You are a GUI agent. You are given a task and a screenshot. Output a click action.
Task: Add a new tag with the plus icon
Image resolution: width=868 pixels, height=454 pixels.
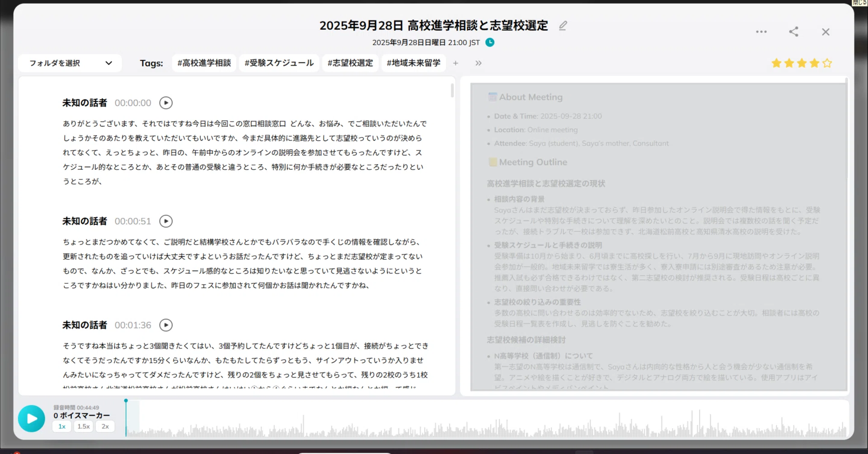456,63
